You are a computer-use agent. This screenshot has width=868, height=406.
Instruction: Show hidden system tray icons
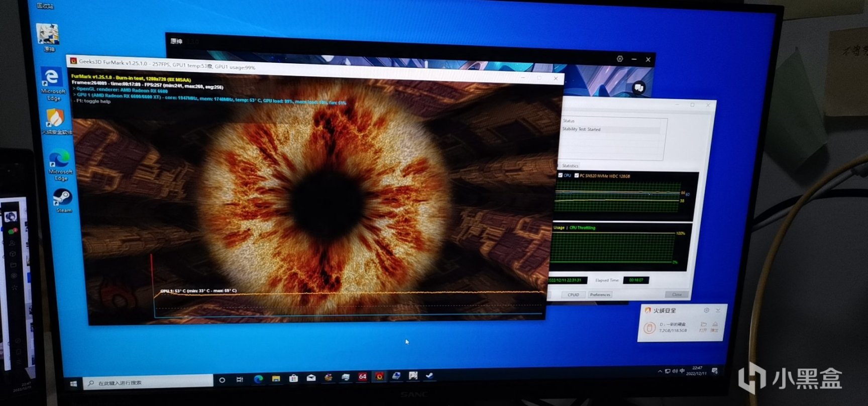tap(660, 371)
